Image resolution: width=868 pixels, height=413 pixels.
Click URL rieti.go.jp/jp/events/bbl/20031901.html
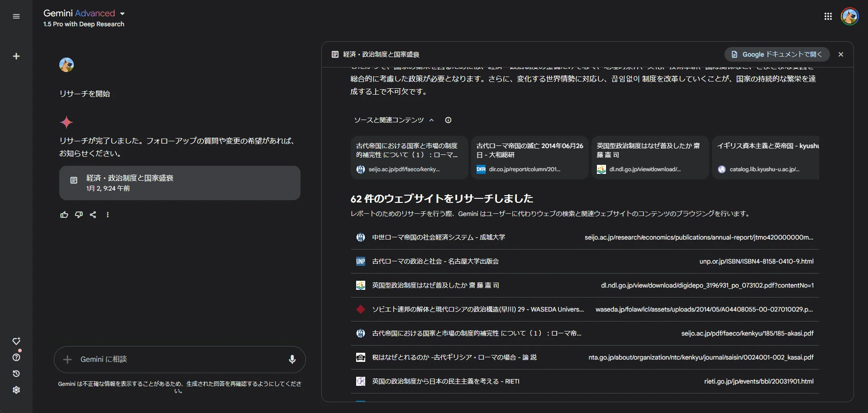point(759,381)
